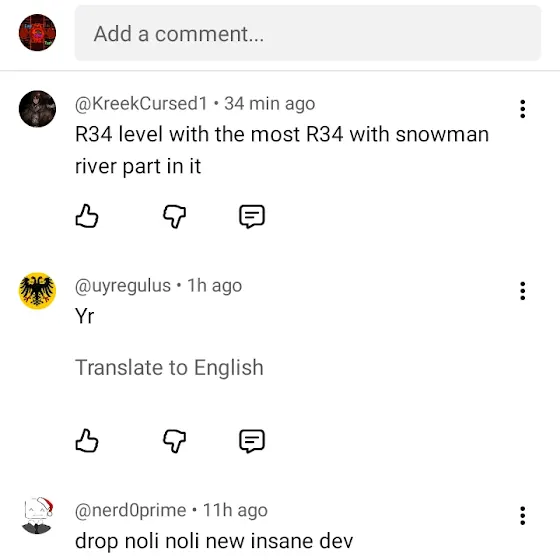Click the "34 min ago" timestamp
The image size is (560, 560).
pos(270,104)
